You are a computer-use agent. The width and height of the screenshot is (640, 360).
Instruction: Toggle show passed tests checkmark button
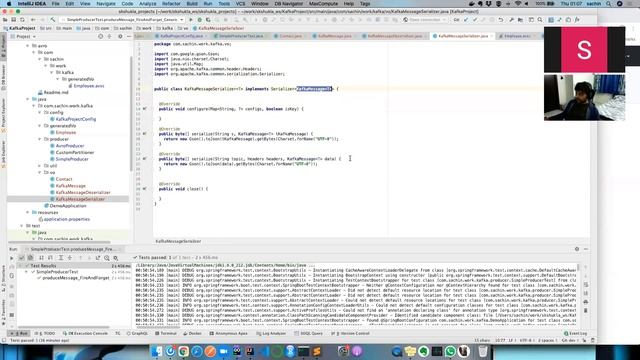click(22, 258)
